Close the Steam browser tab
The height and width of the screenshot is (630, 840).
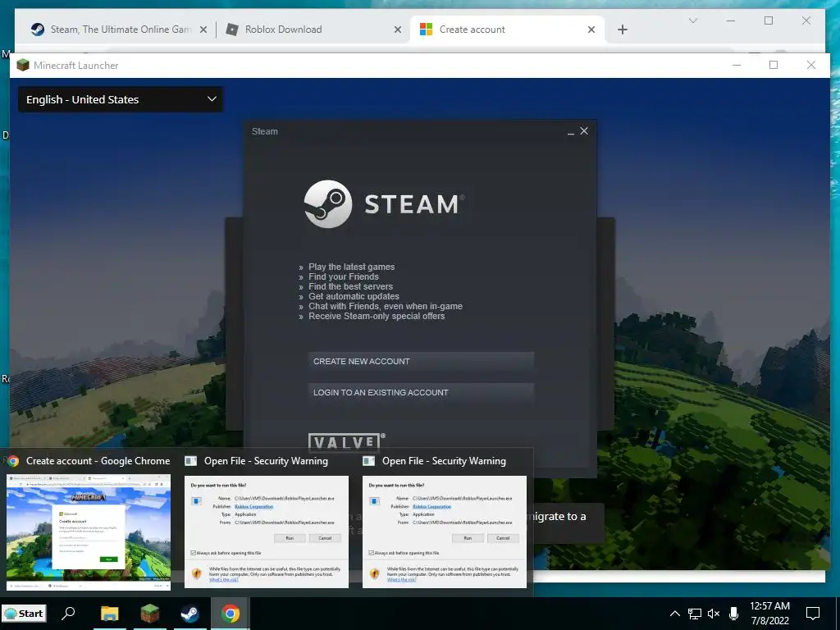point(203,30)
